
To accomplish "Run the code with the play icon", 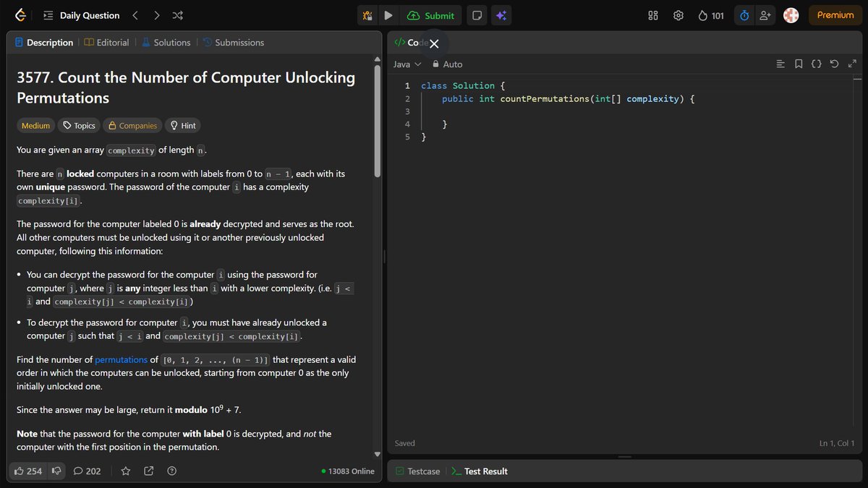I will pos(388,14).
